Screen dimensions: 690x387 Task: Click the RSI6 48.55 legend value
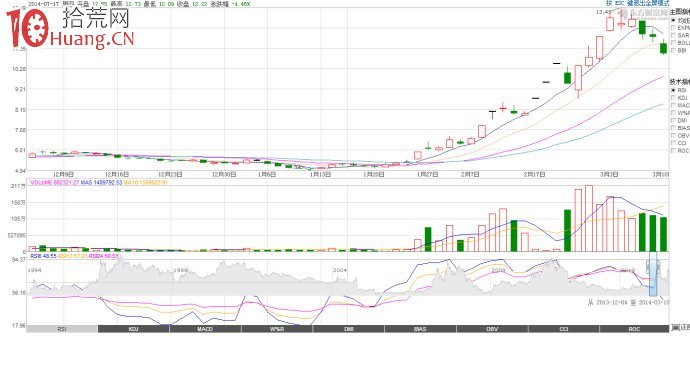click(x=43, y=256)
